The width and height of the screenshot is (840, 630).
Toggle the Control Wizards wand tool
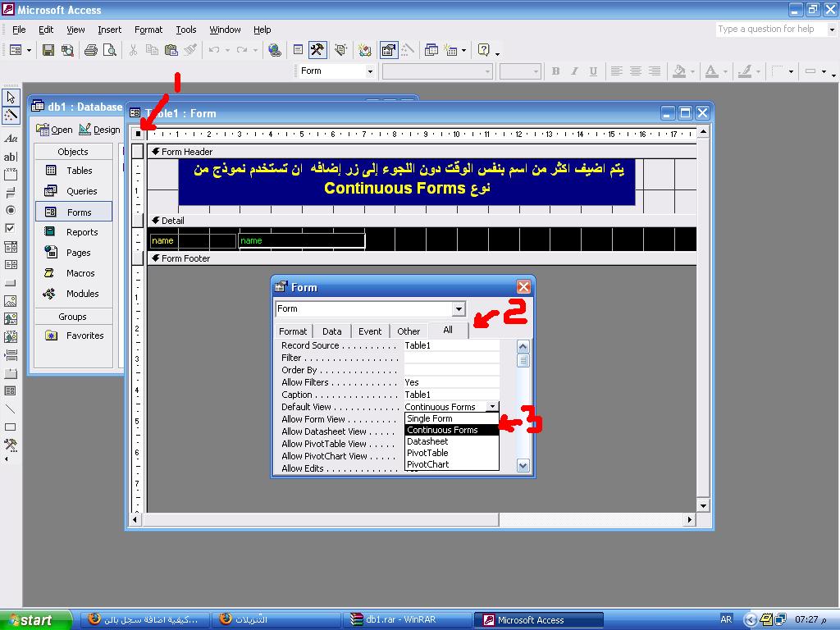click(x=11, y=115)
